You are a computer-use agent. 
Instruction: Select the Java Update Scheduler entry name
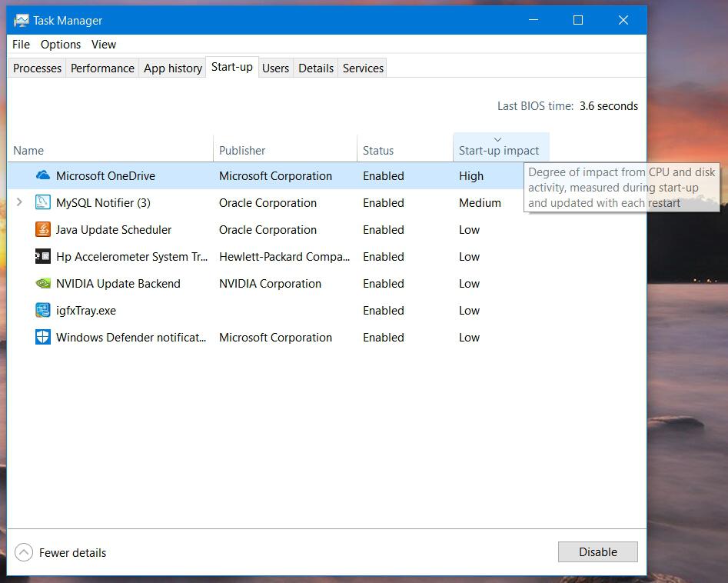pyautogui.click(x=114, y=230)
